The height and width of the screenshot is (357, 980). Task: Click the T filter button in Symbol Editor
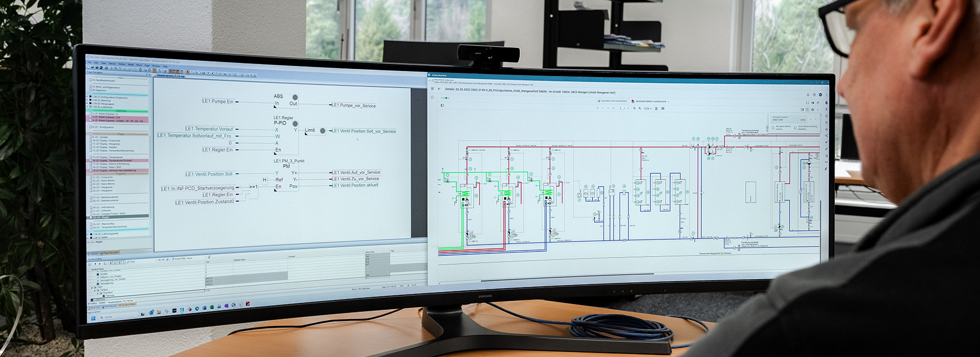124,262
